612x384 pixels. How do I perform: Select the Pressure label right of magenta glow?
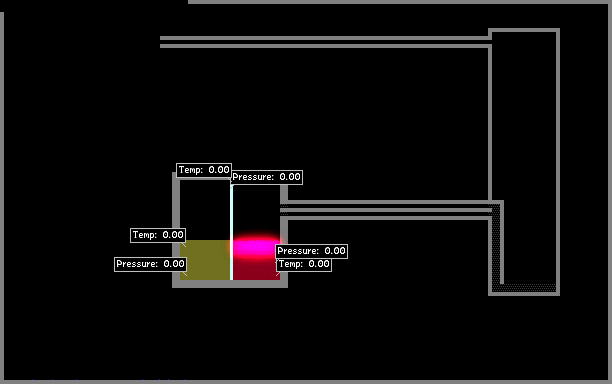[x=311, y=251]
